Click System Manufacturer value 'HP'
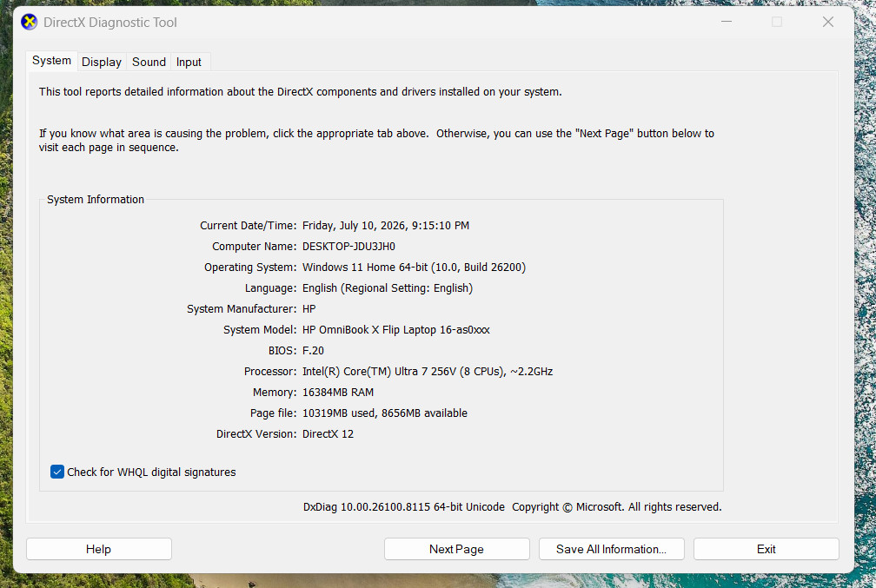The width and height of the screenshot is (876, 588). tap(309, 309)
